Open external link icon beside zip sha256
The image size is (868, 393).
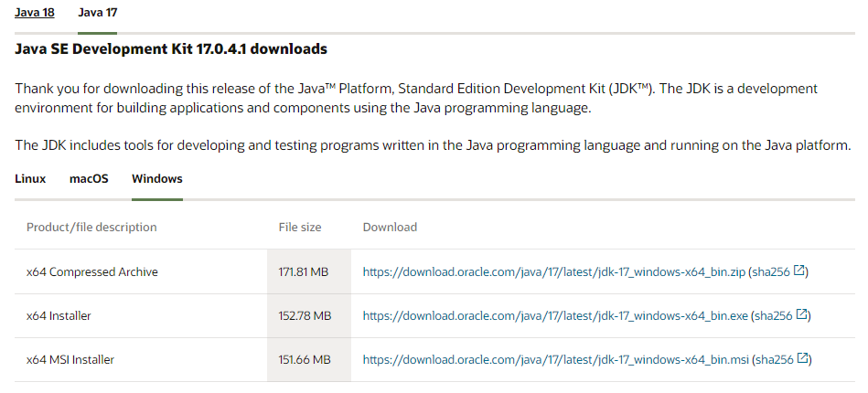click(798, 271)
